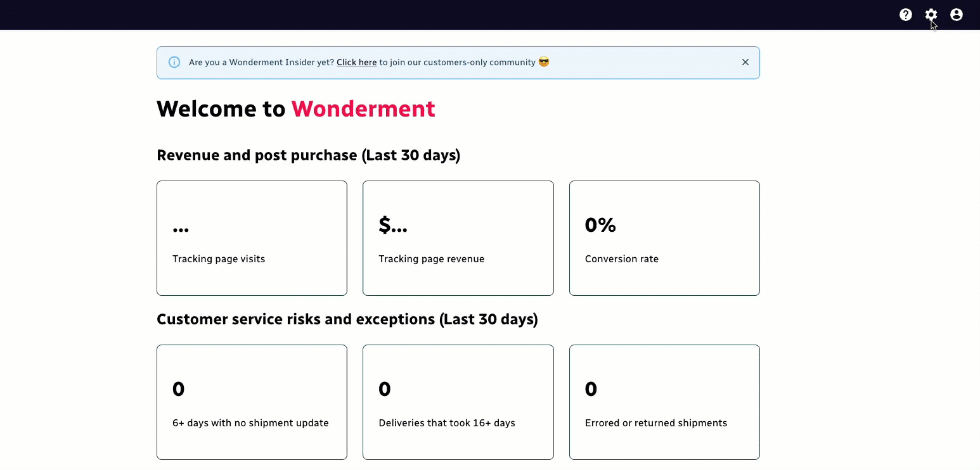The width and height of the screenshot is (980, 470).
Task: Click the sunglasses emoji in the banner
Action: point(544,62)
